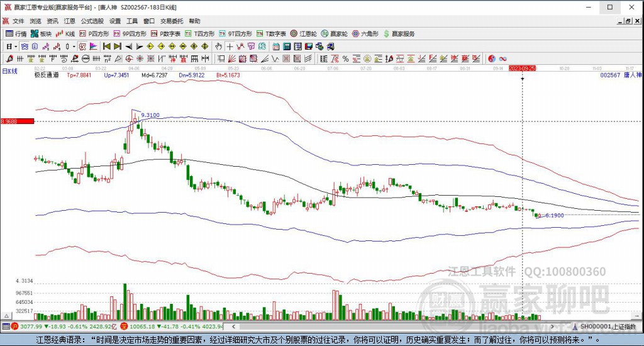Click the infinity symbol icon
The height and width of the screenshot is (346, 644).
(x=503, y=59)
